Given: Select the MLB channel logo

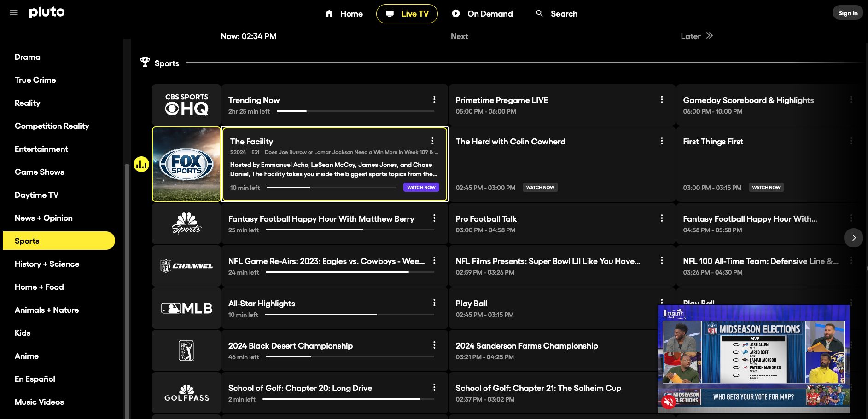Looking at the screenshot, I should [186, 308].
